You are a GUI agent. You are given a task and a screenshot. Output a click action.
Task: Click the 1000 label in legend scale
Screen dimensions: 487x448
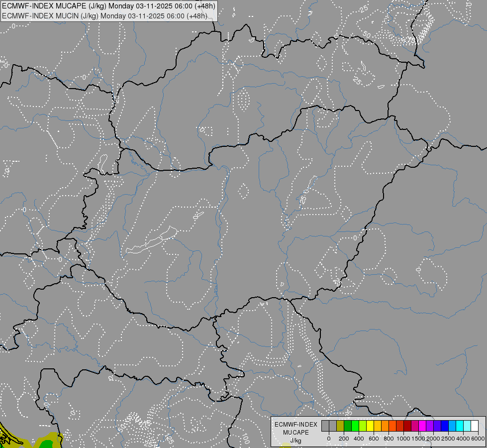click(x=403, y=439)
